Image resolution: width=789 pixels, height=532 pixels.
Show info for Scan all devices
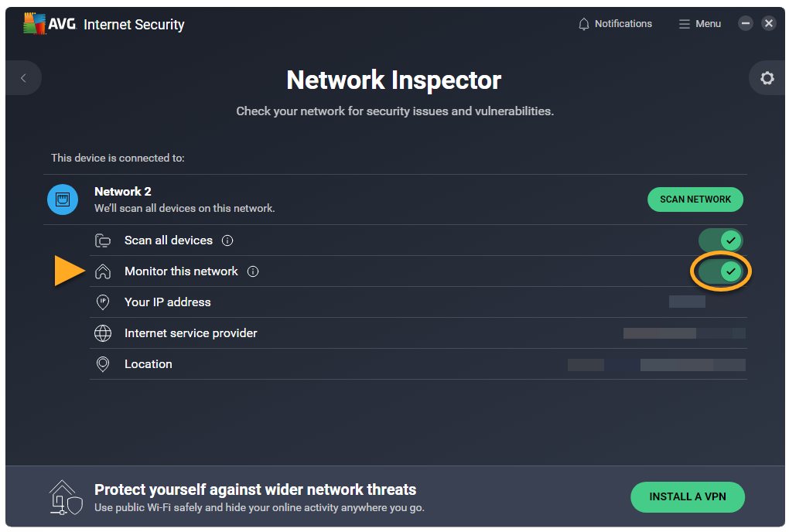pos(227,240)
